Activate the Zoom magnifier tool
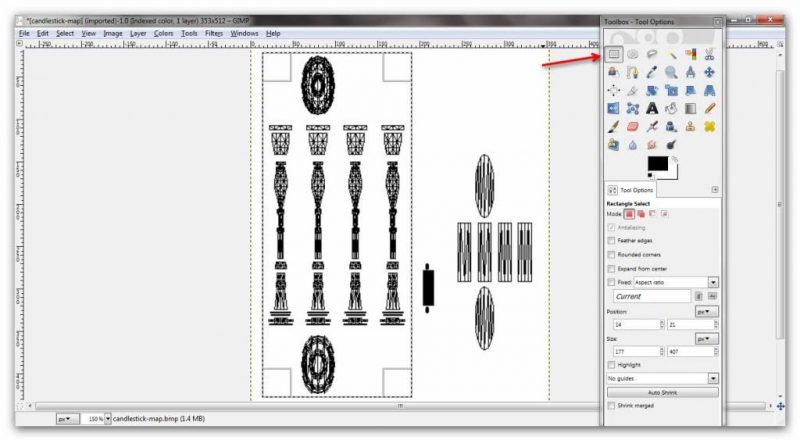The width and height of the screenshot is (800, 440). click(x=671, y=73)
